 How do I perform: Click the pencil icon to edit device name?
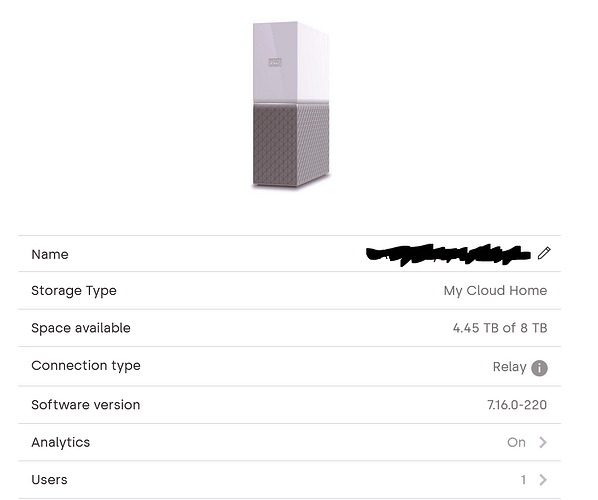544,253
